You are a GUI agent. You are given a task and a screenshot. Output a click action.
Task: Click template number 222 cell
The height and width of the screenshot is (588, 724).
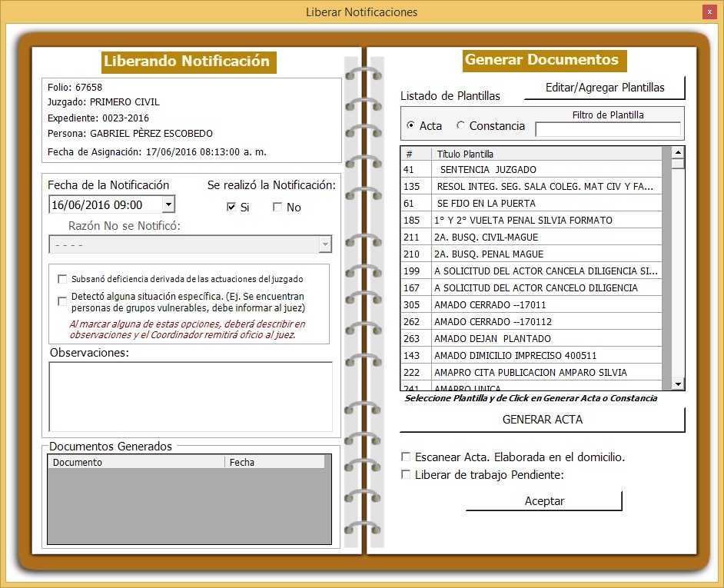[416, 372]
